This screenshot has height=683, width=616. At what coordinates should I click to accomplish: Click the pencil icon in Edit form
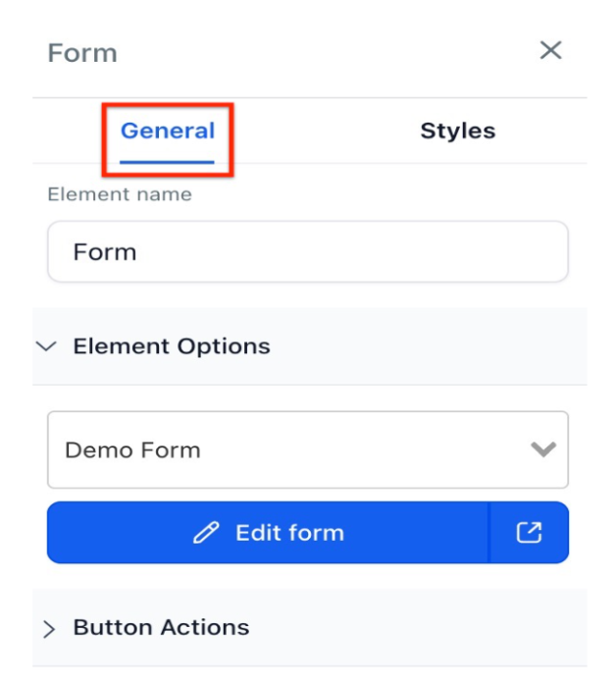[x=206, y=532]
